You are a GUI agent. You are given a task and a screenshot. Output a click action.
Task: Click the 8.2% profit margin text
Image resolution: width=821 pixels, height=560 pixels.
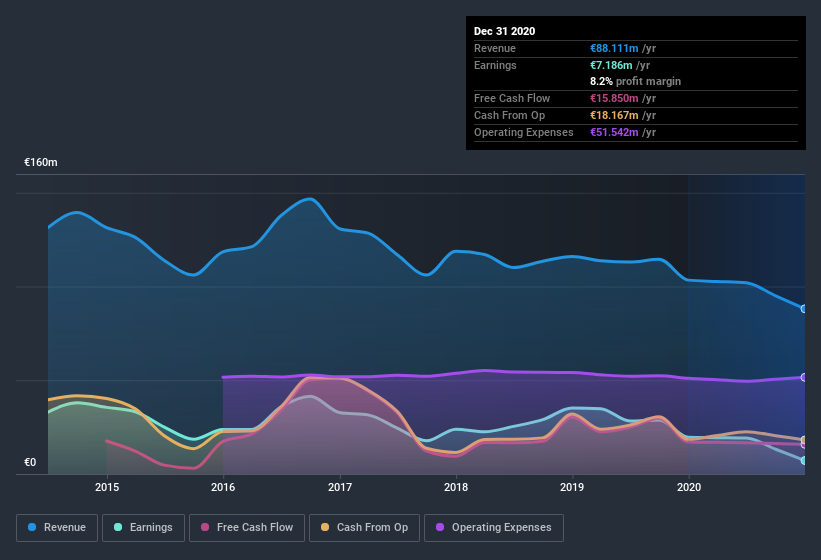click(x=636, y=81)
